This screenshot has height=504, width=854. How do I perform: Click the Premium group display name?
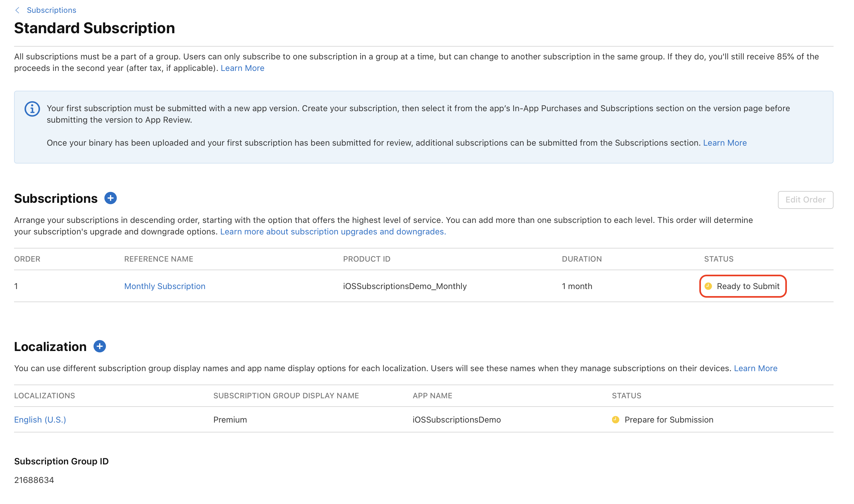click(230, 419)
